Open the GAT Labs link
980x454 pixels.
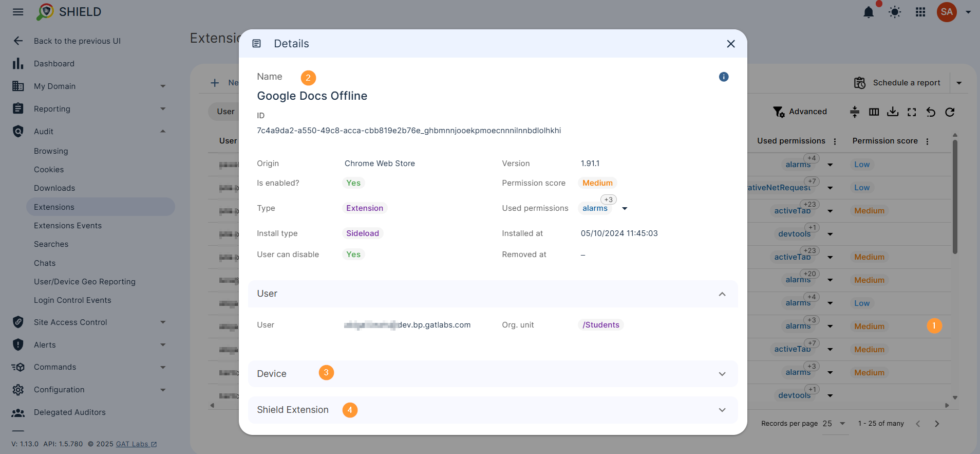136,444
